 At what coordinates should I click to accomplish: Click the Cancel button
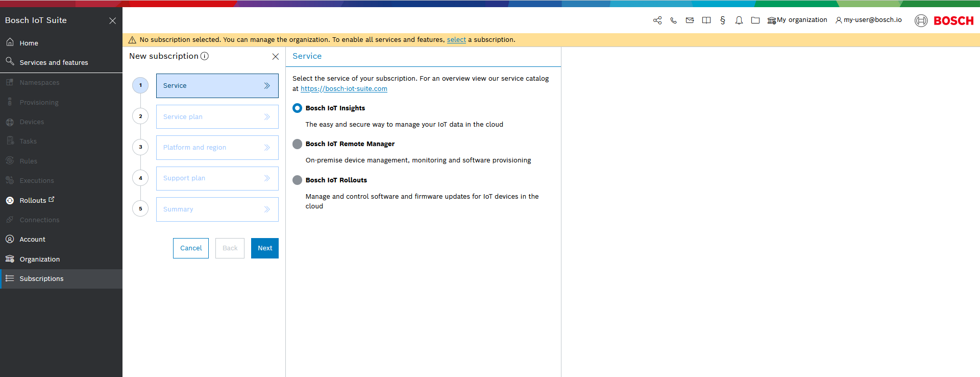coord(191,248)
